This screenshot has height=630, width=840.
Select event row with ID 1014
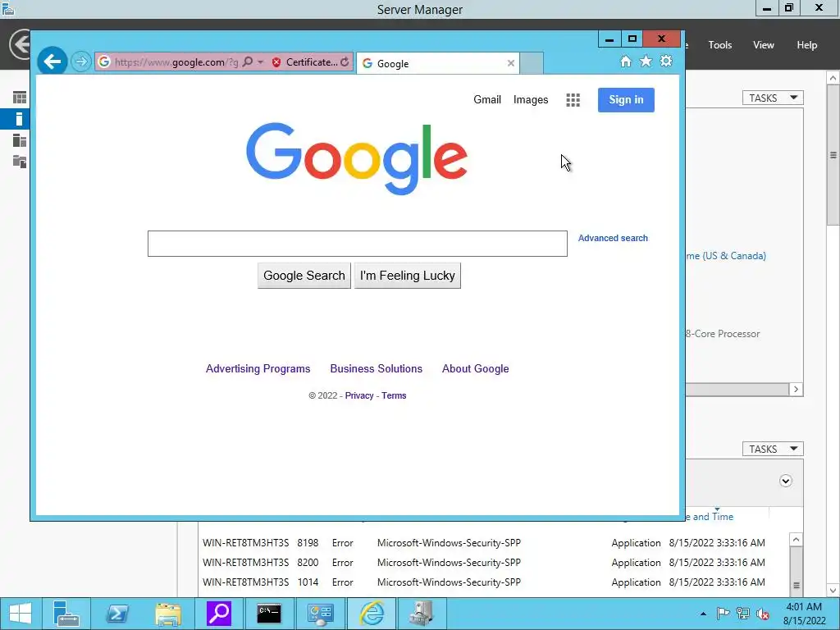pyautogui.click(x=493, y=582)
